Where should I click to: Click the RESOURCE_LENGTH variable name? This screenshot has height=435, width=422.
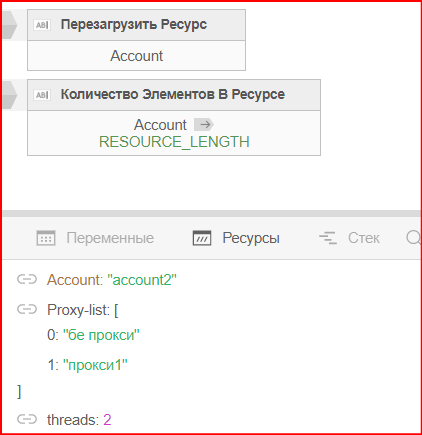174,142
